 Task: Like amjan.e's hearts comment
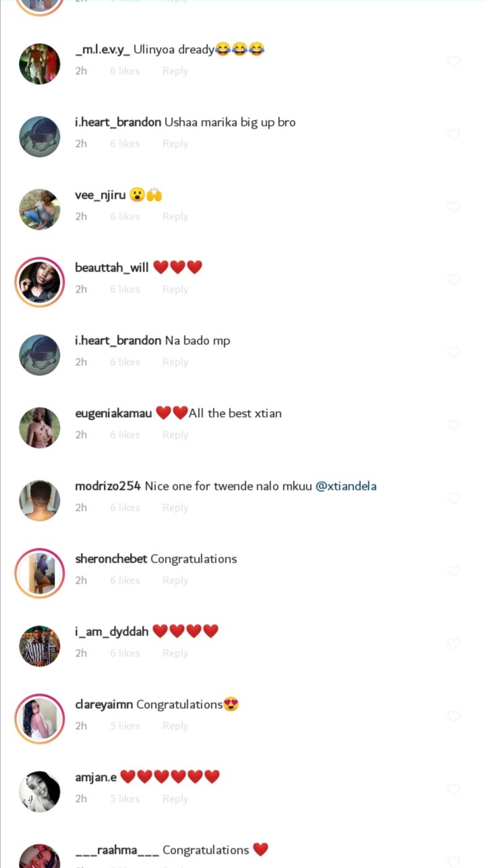(x=453, y=789)
